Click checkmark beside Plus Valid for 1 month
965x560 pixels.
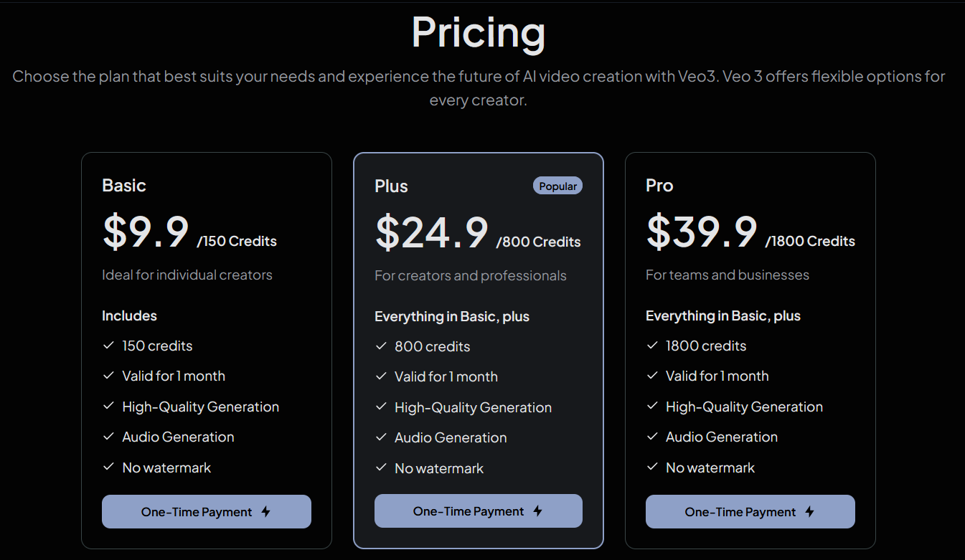point(381,376)
